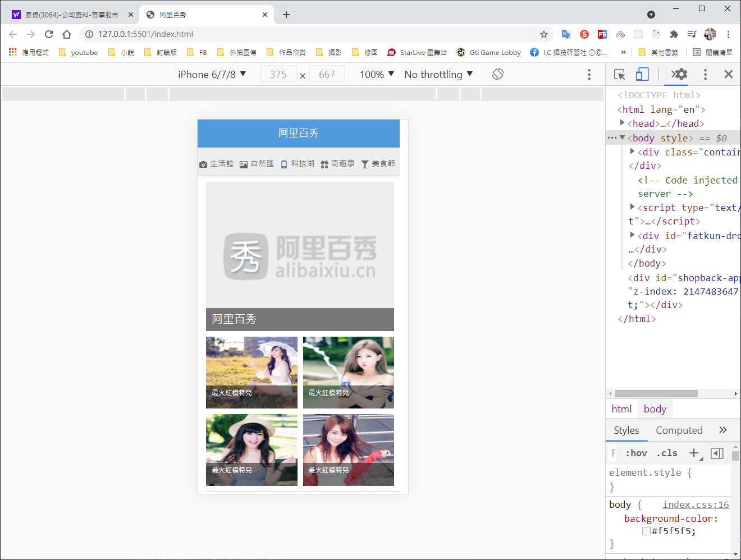Open the youtube bookmark folder
The width and height of the screenshot is (741, 560).
click(78, 52)
